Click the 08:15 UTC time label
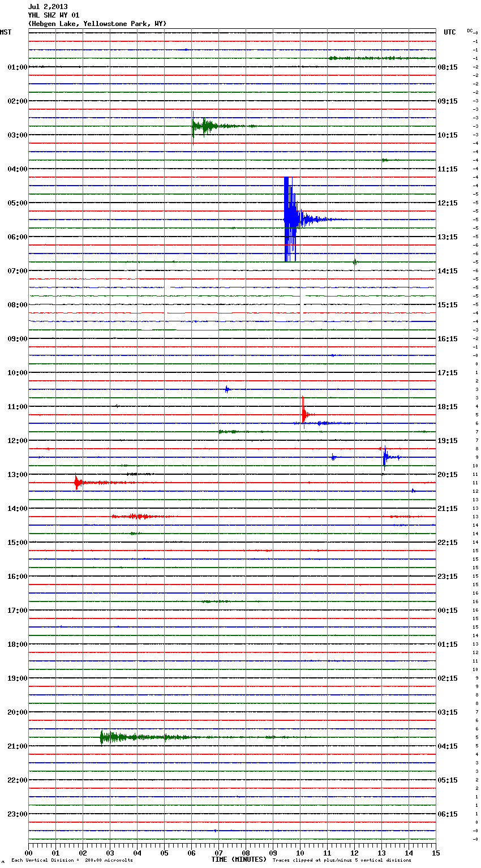Viewport: 481px width, 868px height. point(448,67)
